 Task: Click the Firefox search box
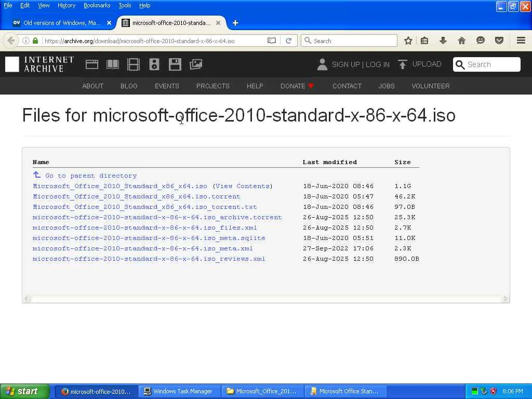click(x=349, y=41)
